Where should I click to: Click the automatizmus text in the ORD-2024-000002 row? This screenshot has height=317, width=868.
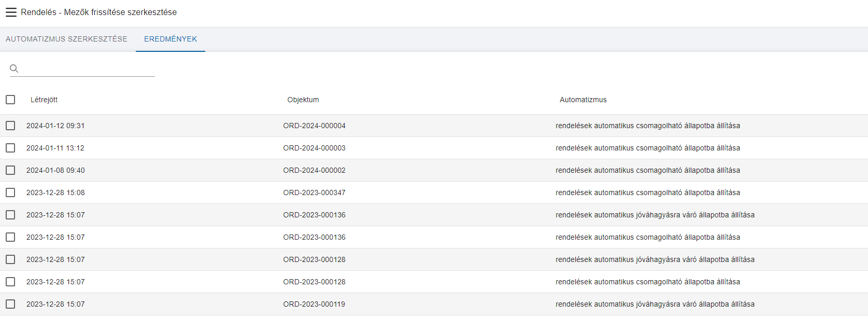(648, 170)
